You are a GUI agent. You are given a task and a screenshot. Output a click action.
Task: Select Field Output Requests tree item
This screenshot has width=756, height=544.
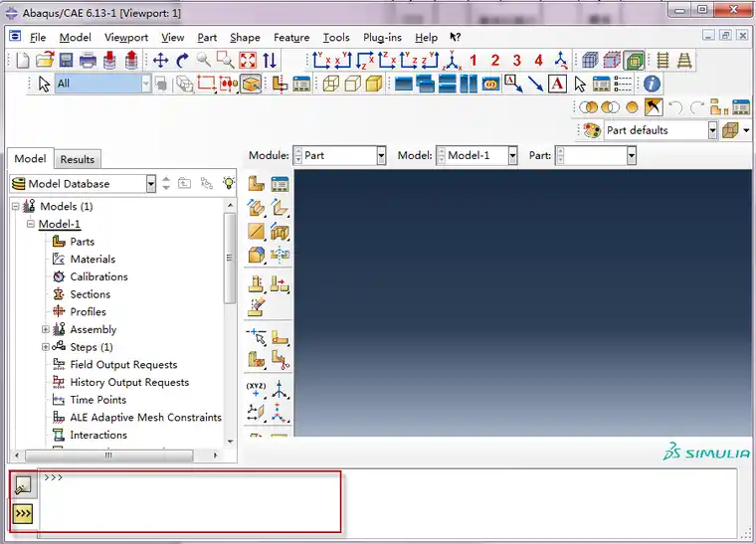tap(123, 365)
